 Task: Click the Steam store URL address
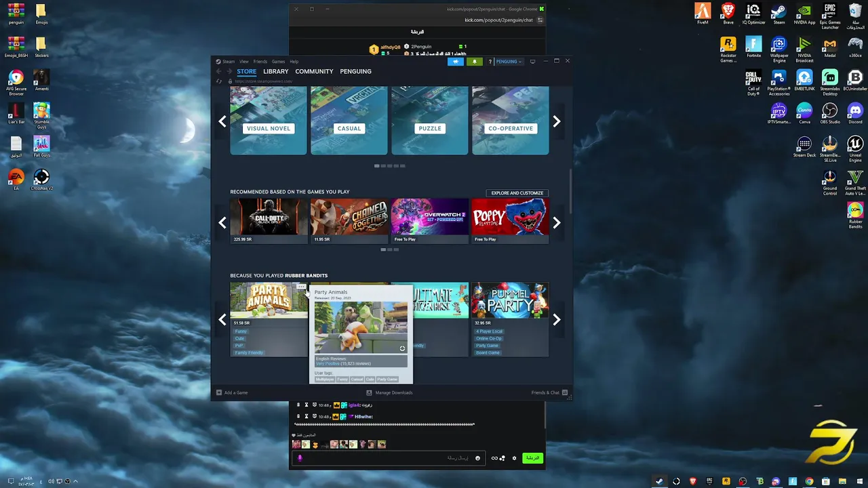(263, 81)
